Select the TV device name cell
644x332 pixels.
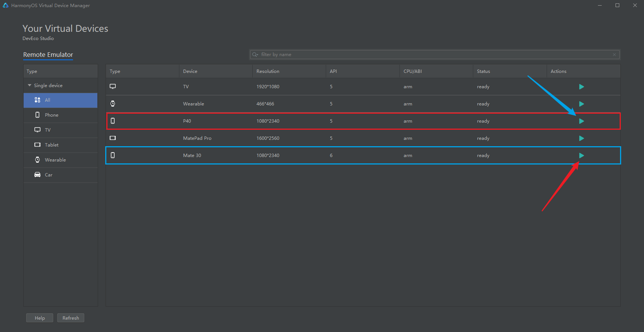[x=186, y=87]
